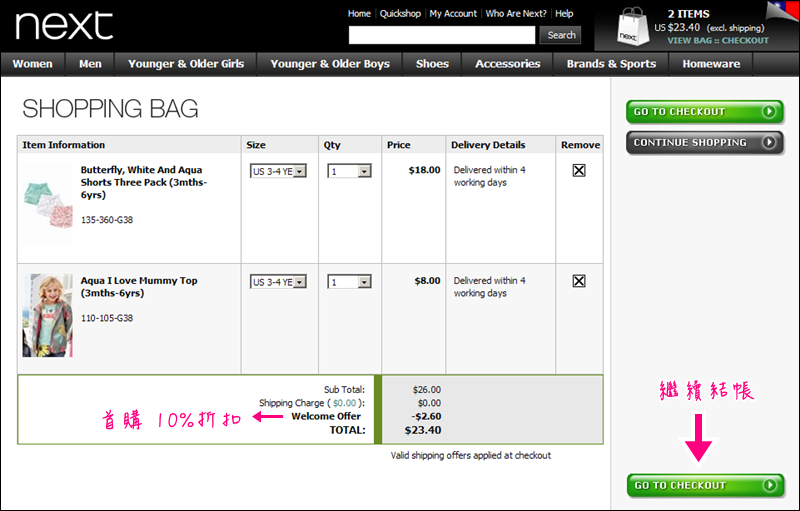Click the Search button
Screen dimensions: 800x511
pyautogui.click(x=561, y=35)
